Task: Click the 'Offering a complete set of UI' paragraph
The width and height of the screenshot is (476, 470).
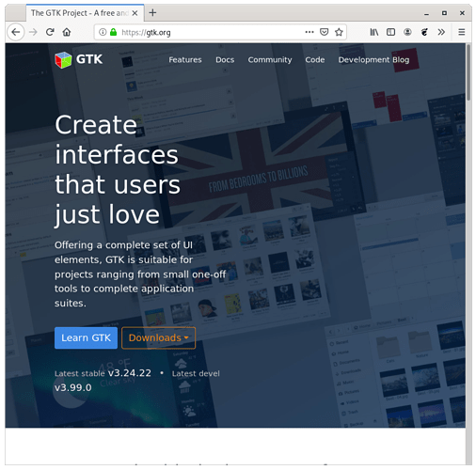Action: 140,274
